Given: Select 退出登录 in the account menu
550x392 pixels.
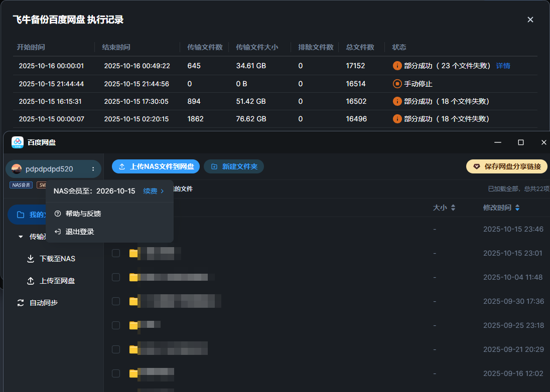Looking at the screenshot, I should pos(79,232).
